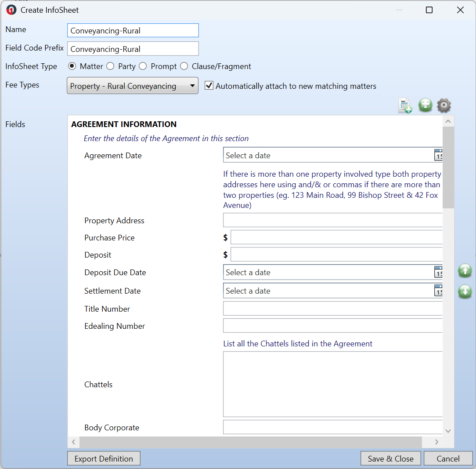This screenshot has width=476, height=469.
Task: Maximize the Create InfoSheet window
Action: point(429,10)
